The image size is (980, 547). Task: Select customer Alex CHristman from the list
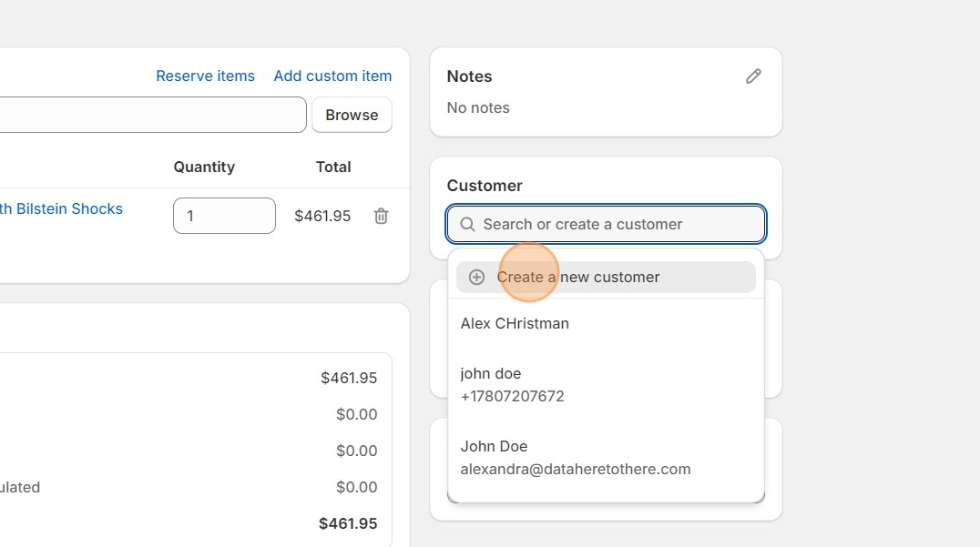coord(515,323)
